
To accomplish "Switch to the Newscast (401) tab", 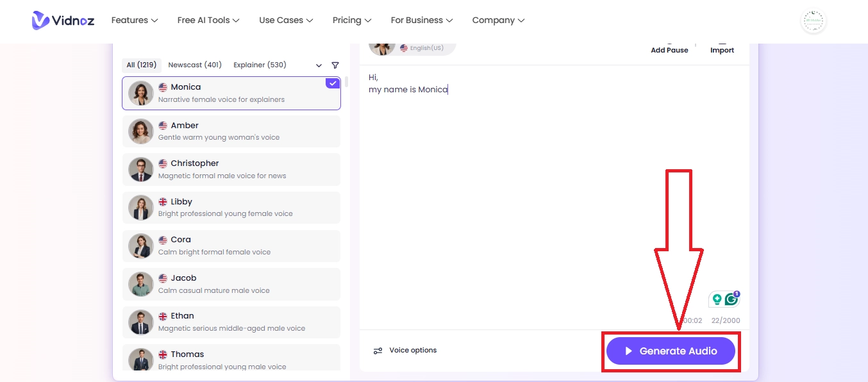I will pyautogui.click(x=195, y=65).
